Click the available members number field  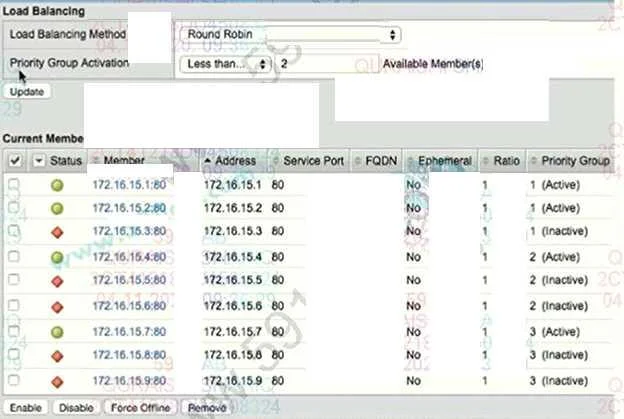pos(327,64)
